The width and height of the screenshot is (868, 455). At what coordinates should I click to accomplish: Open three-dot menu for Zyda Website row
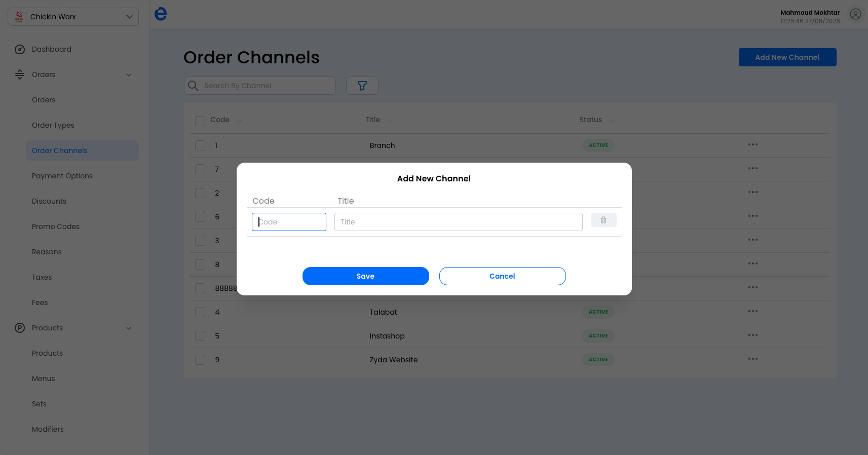pos(753,359)
